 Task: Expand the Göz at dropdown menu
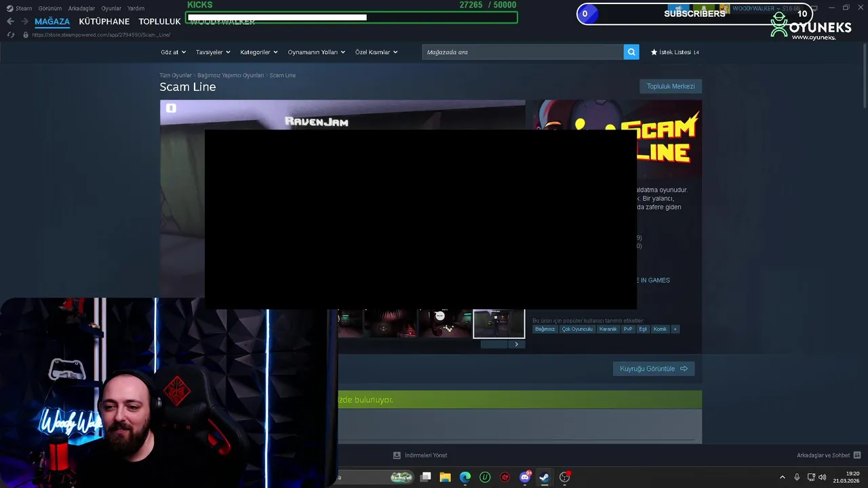tap(173, 52)
